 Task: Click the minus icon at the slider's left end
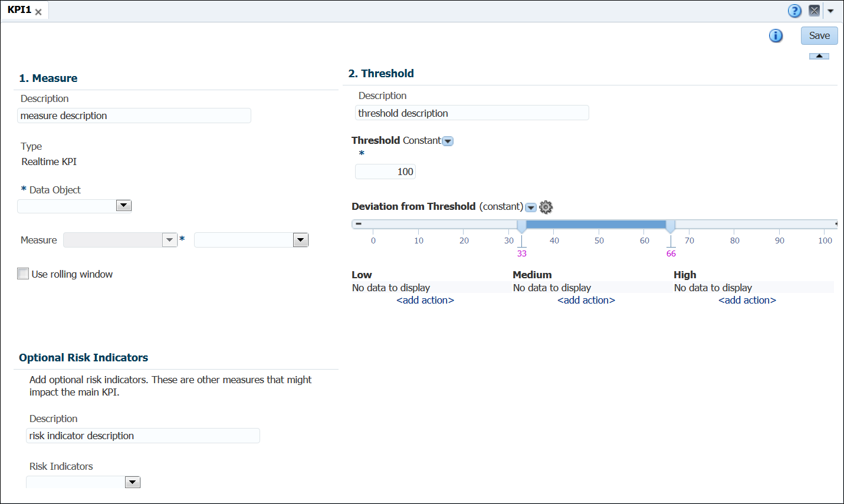(x=358, y=224)
